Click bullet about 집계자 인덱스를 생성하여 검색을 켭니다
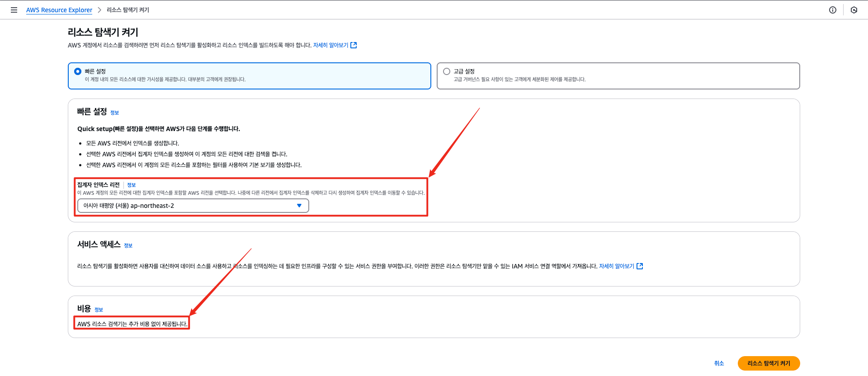868x376 pixels. [x=187, y=154]
